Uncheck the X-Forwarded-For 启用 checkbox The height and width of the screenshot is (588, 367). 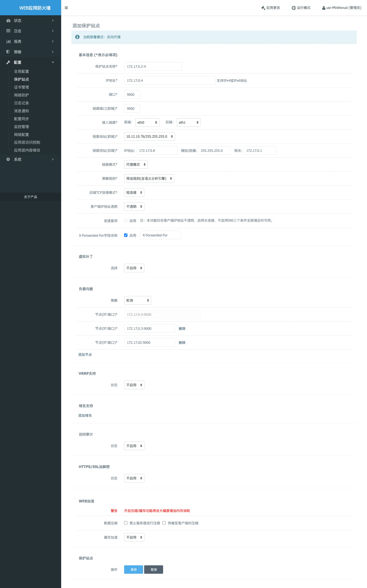[x=126, y=235]
